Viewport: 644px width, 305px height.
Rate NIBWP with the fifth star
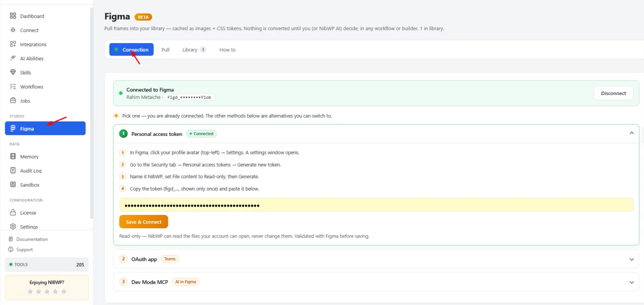[x=63, y=292]
